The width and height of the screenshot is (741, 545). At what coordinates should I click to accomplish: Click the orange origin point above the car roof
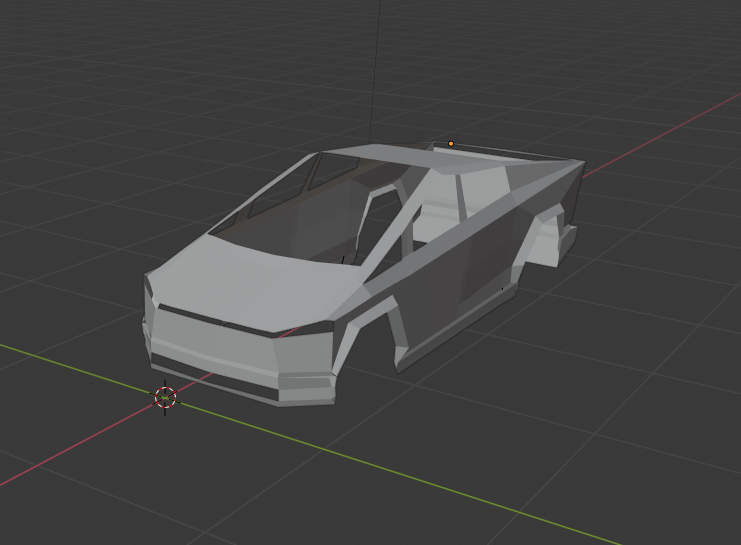pyautogui.click(x=451, y=144)
